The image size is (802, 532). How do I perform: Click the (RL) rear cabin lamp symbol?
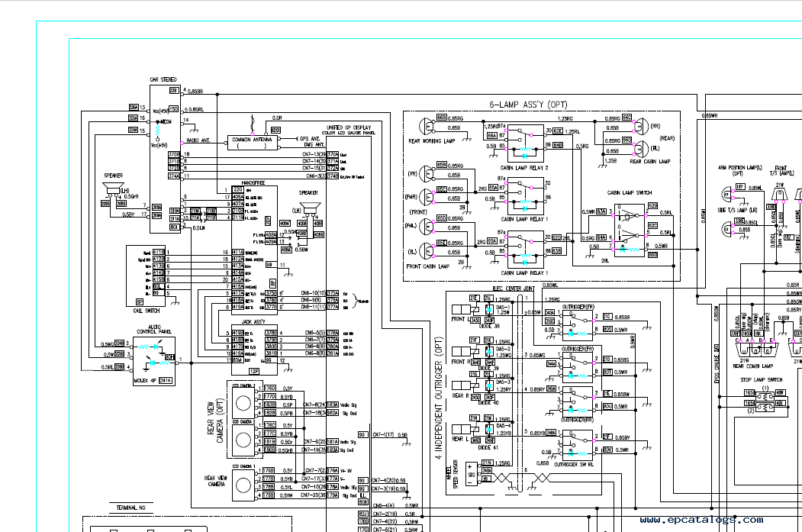(641, 149)
